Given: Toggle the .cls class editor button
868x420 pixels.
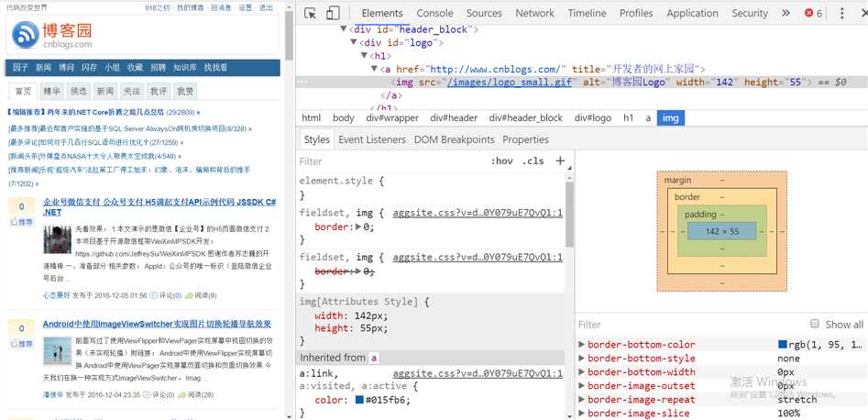Looking at the screenshot, I should pyautogui.click(x=533, y=161).
